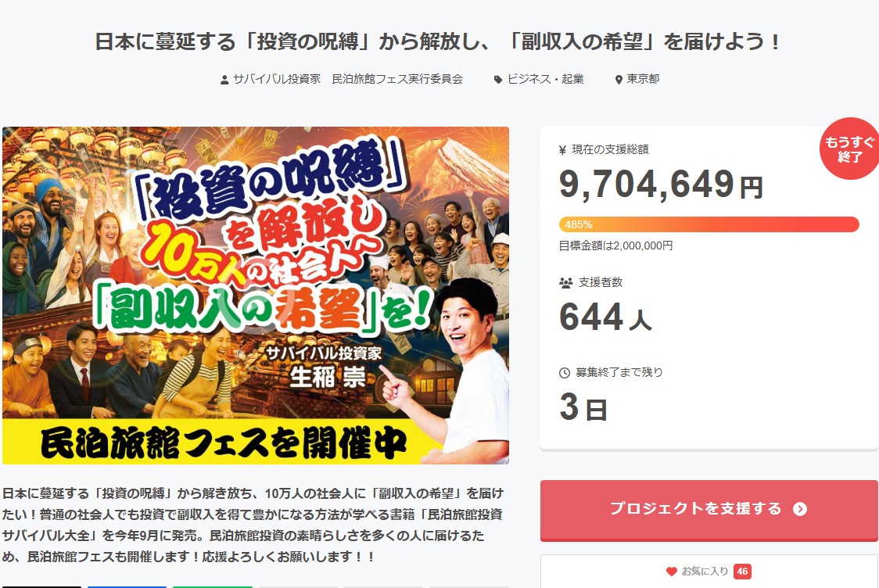Click the red もうすぐ終了 badge

pos(849,149)
